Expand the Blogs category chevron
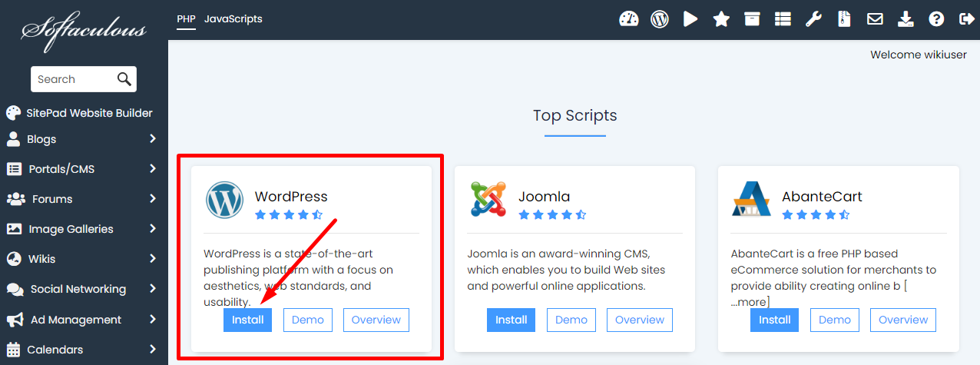 click(x=153, y=139)
